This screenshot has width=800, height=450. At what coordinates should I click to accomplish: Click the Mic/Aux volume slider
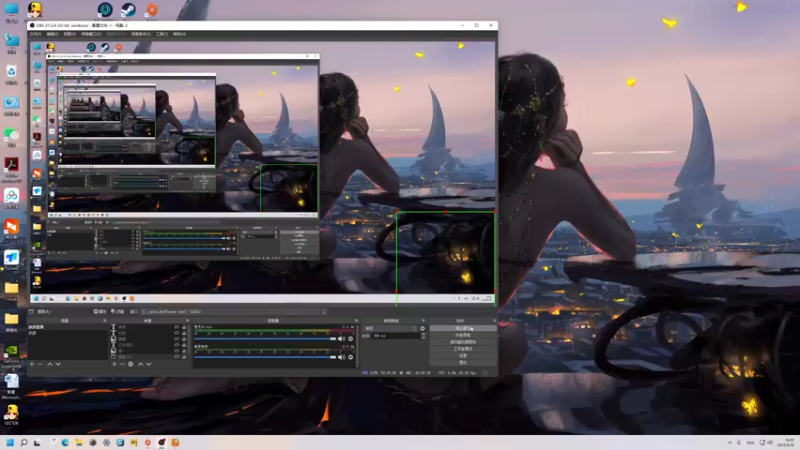click(265, 339)
